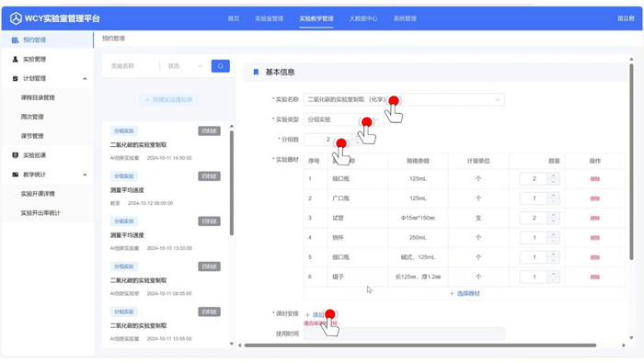Click the 实验名称 search input field

pos(132,66)
